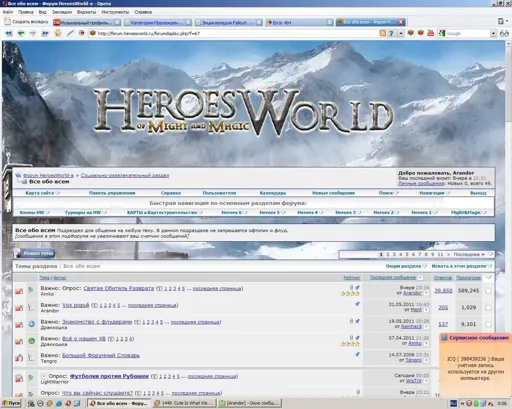This screenshot has height=409, width=512.
Task: Tick the checkbox for Святая Обитель Разврата thread
Action: [x=488, y=291]
